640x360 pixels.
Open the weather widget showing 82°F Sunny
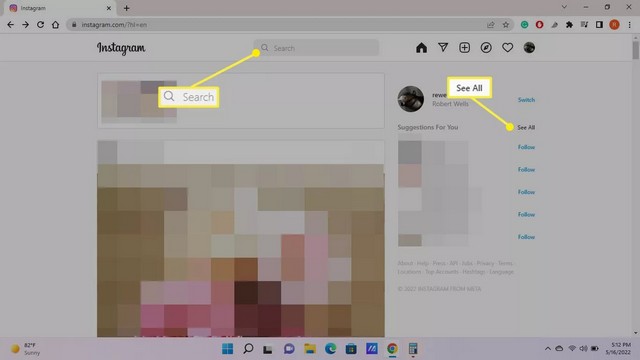point(25,349)
